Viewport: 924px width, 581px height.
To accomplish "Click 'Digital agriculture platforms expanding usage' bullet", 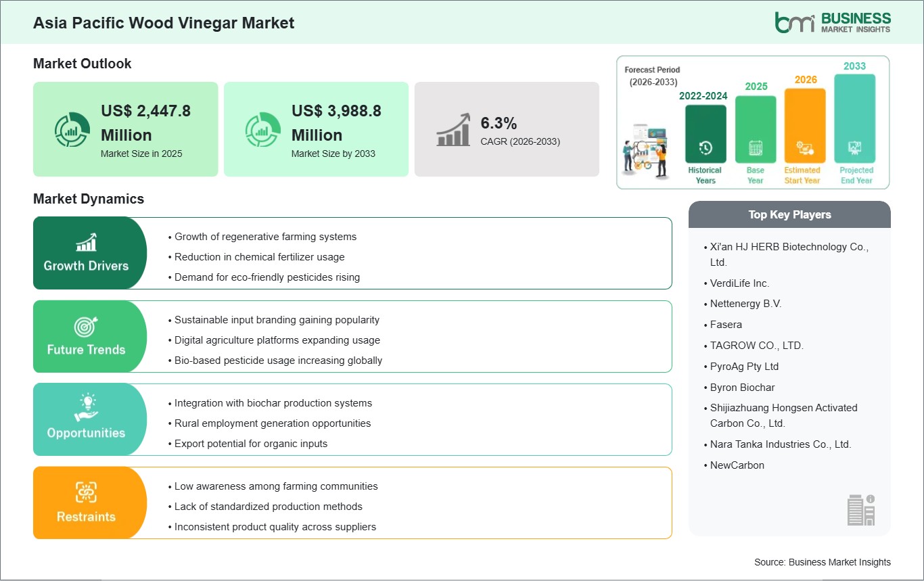I will point(277,340).
